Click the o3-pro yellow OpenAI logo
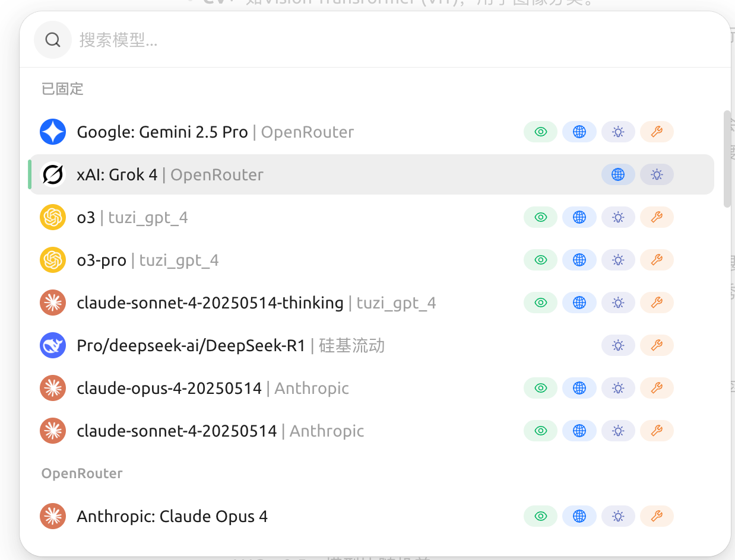Viewport: 735px width, 560px height. coord(53,260)
